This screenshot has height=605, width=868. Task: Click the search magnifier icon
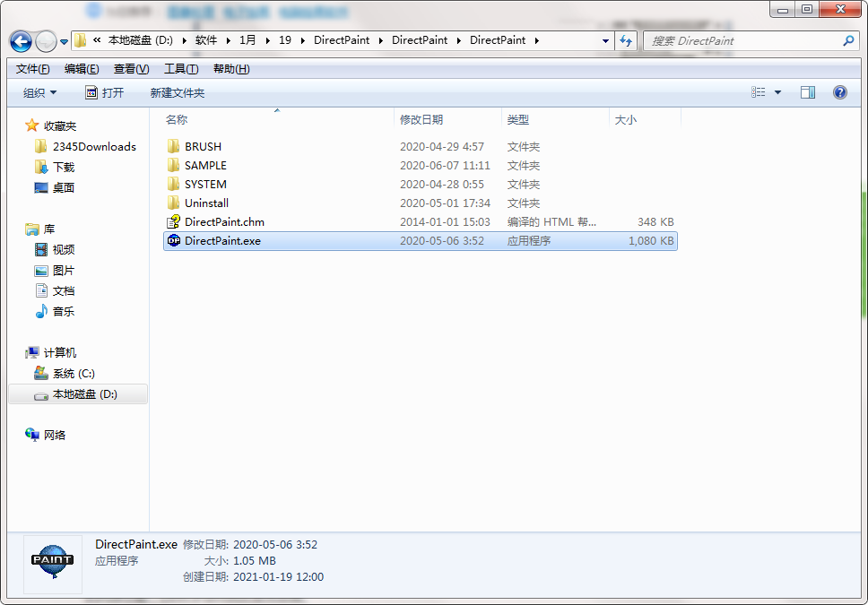[848, 40]
